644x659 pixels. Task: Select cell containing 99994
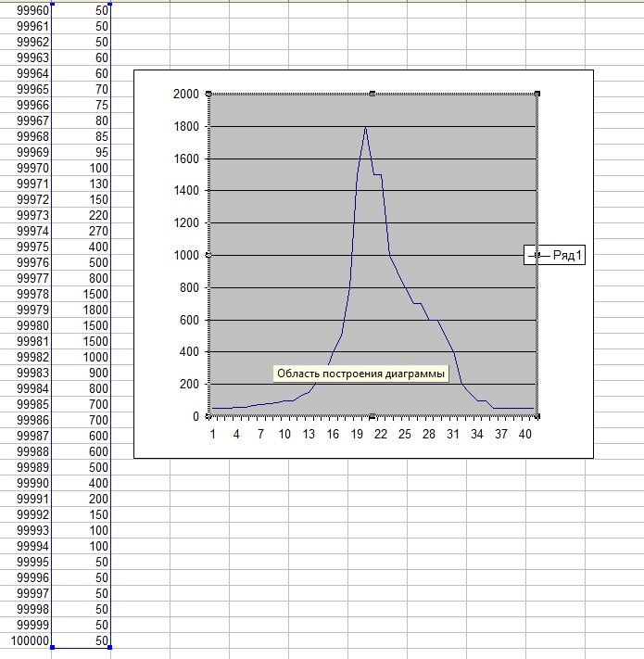[26, 546]
